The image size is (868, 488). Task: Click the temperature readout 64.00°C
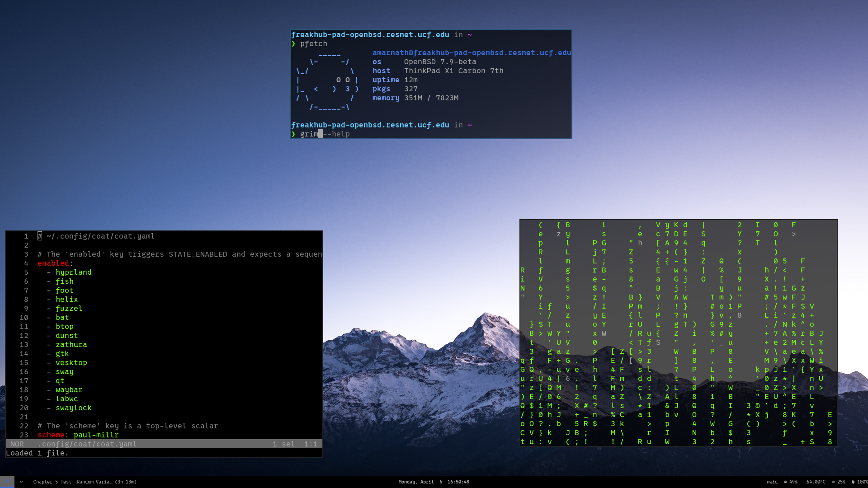coord(815,482)
